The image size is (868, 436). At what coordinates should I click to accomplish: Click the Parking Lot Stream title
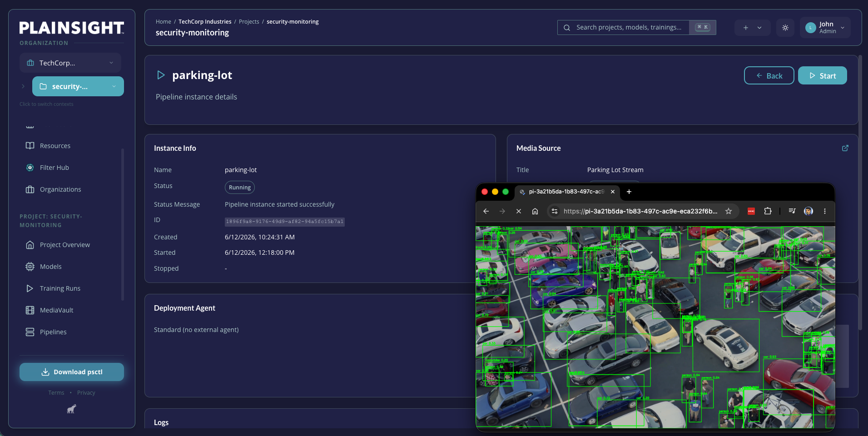tap(615, 170)
